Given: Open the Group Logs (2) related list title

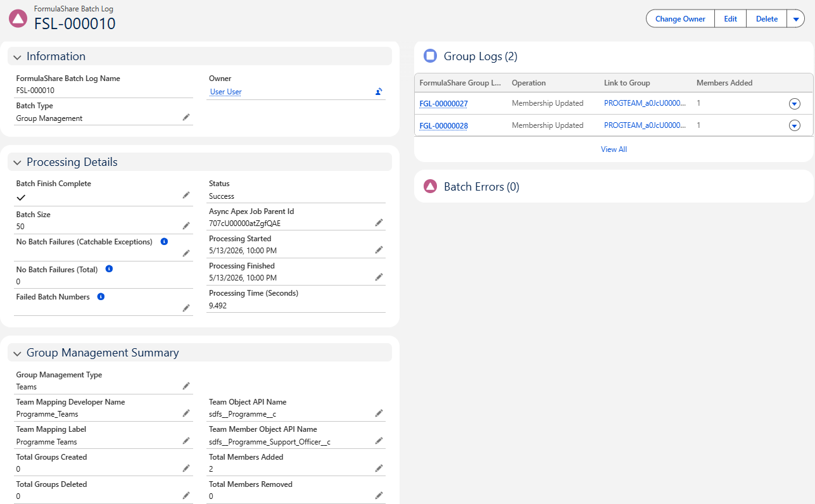Looking at the screenshot, I should tap(480, 56).
